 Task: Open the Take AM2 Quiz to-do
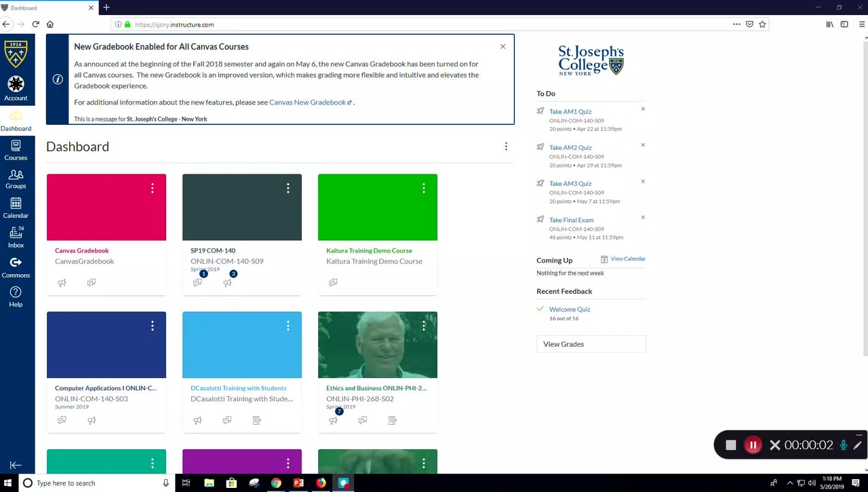570,147
